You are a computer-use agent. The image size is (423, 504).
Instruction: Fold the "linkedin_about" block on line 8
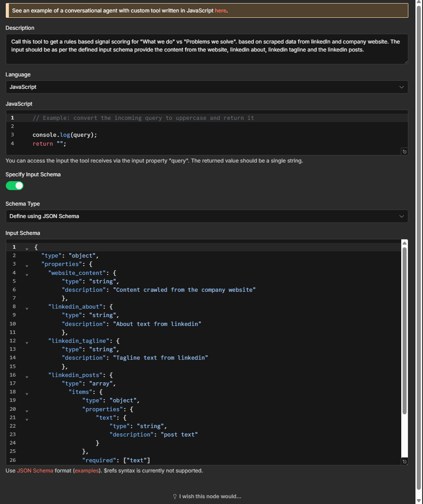tap(27, 307)
